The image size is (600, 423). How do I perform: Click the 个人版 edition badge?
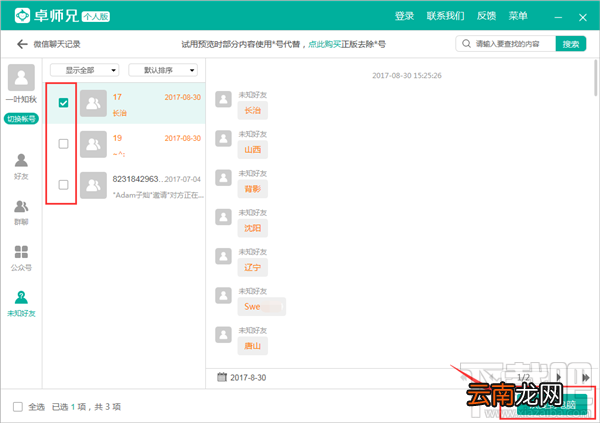tap(96, 16)
